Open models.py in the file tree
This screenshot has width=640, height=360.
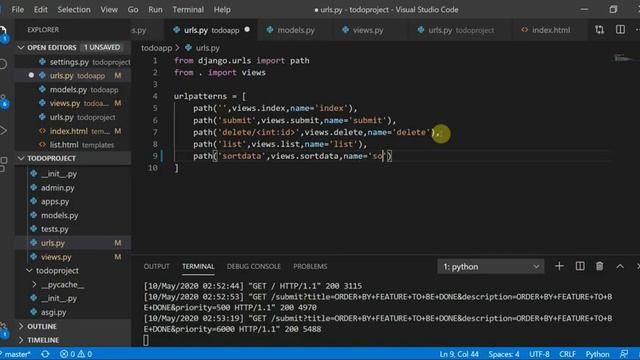(x=73, y=216)
